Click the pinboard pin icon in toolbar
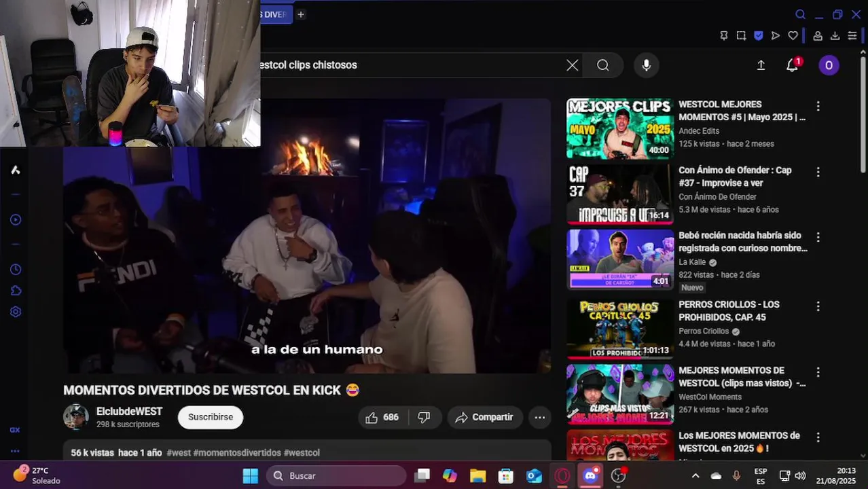The image size is (868, 489). [x=724, y=36]
